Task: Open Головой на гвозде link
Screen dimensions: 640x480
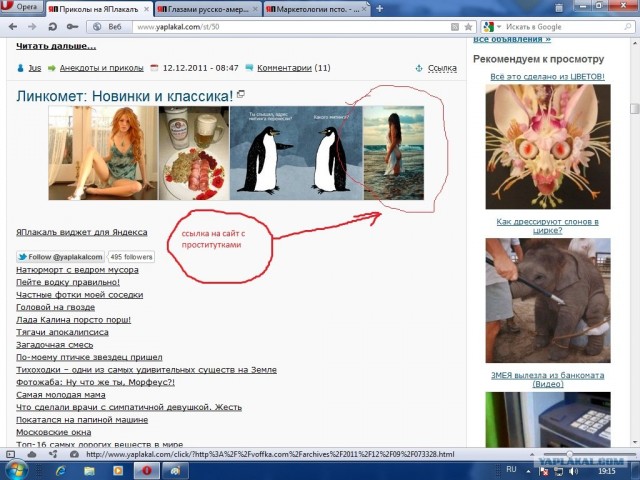Action: click(x=56, y=307)
